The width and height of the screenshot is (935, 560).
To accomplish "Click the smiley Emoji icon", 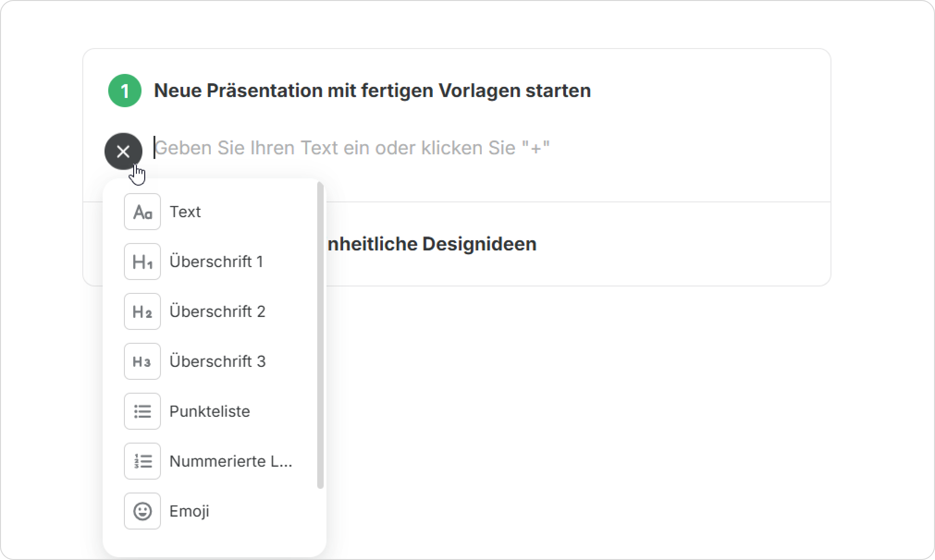I will [x=142, y=511].
